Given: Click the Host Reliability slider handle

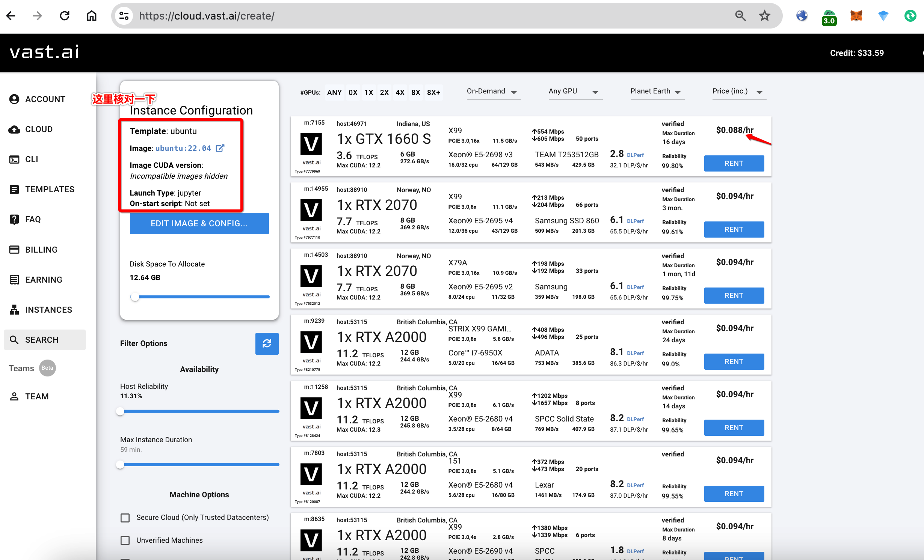Looking at the screenshot, I should click(120, 411).
